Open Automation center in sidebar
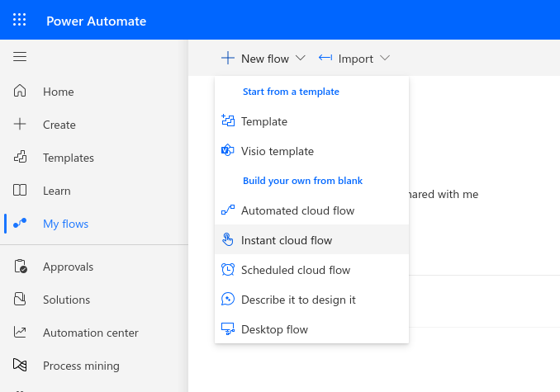Viewport: 560px width, 392px height. pyautogui.click(x=90, y=333)
